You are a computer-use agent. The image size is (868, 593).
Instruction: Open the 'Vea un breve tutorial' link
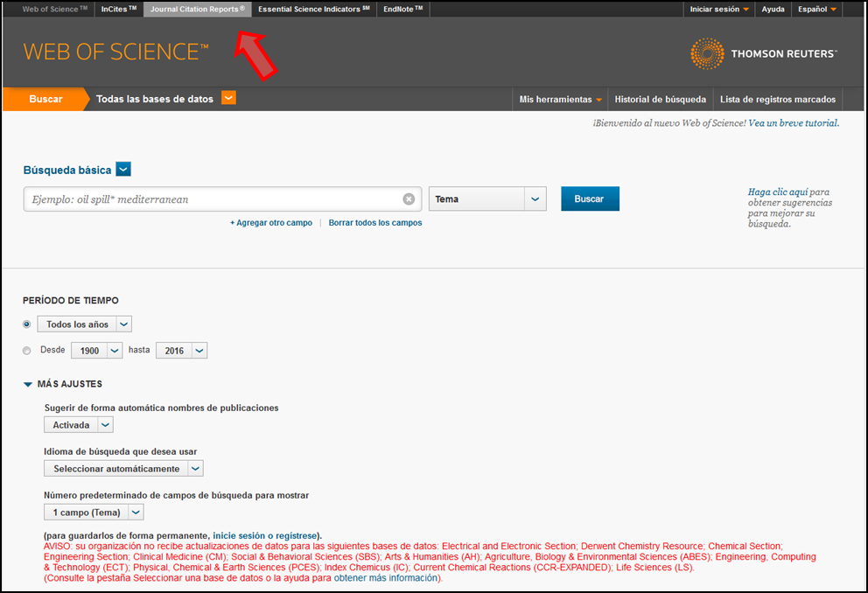click(x=794, y=123)
